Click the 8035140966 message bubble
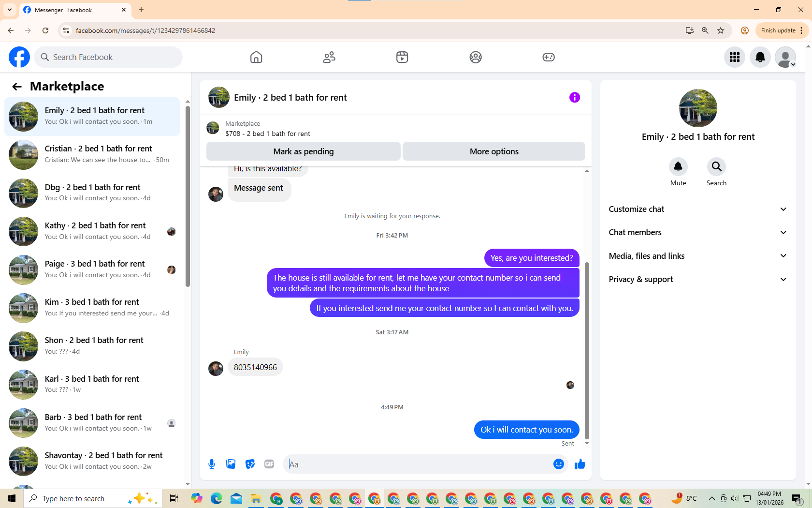 pos(255,367)
